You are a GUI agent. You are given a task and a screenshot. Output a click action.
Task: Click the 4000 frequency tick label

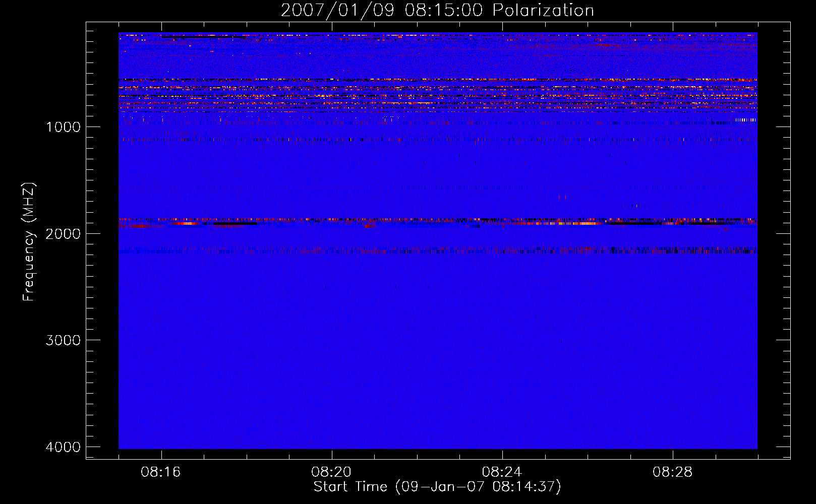click(63, 447)
